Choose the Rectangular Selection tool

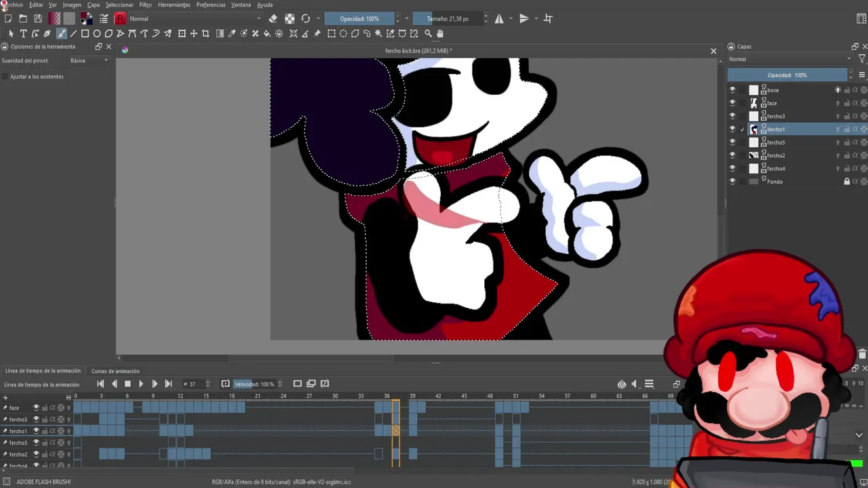331,33
